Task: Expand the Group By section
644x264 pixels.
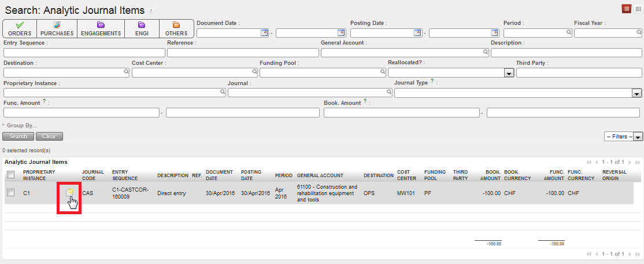Action: click(20, 125)
